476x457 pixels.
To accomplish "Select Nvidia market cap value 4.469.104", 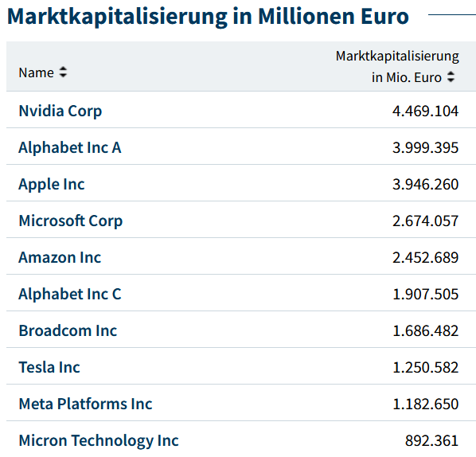I will 425,111.
